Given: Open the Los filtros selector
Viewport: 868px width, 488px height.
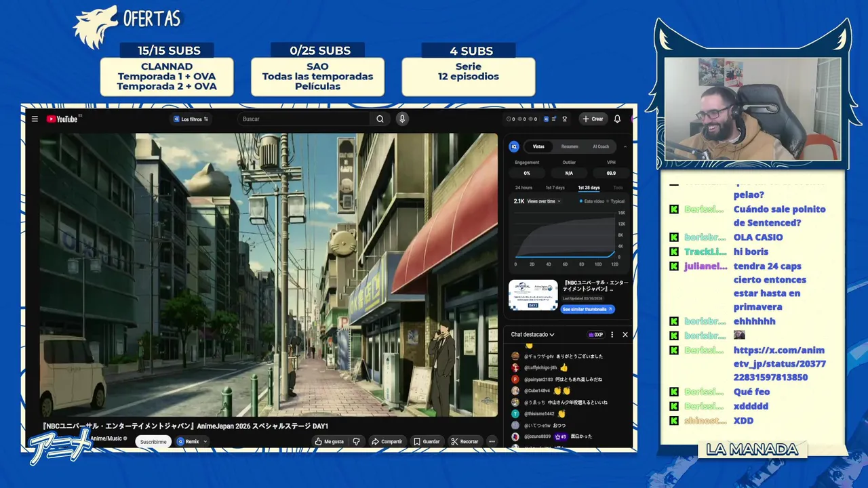Looking at the screenshot, I should pos(191,119).
